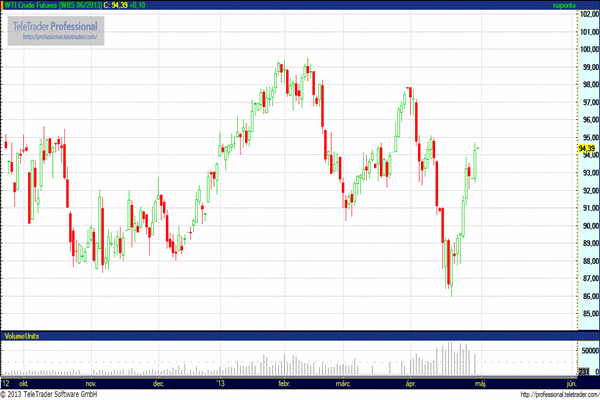Screen dimensions: 600x400
Task: Click the 102,00 price axis label
Action: click(587, 14)
